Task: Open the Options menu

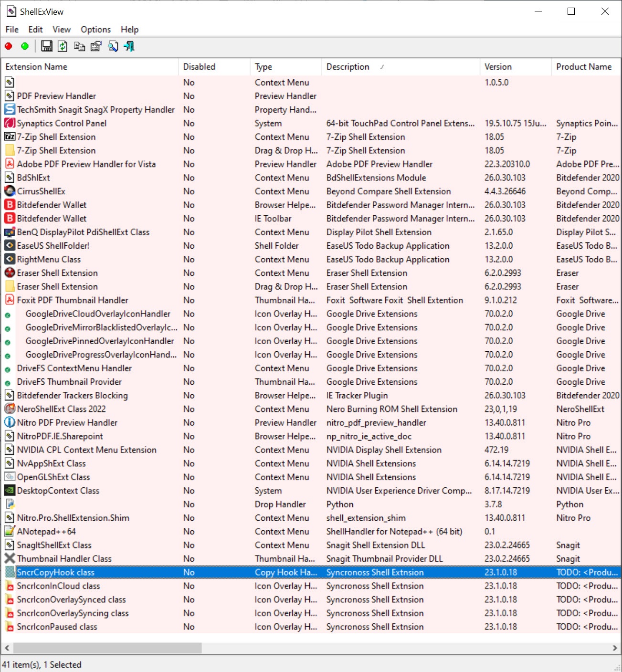Action: click(95, 29)
